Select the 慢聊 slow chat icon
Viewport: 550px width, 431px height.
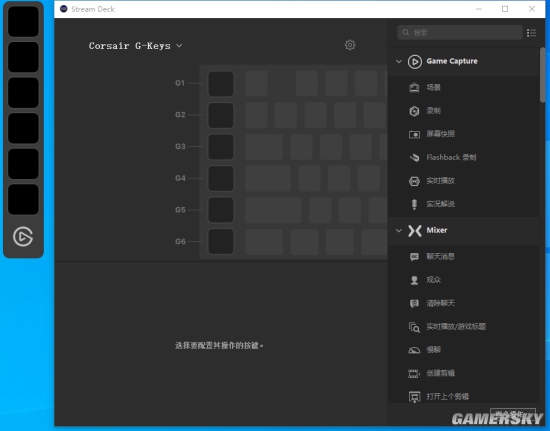pyautogui.click(x=414, y=350)
